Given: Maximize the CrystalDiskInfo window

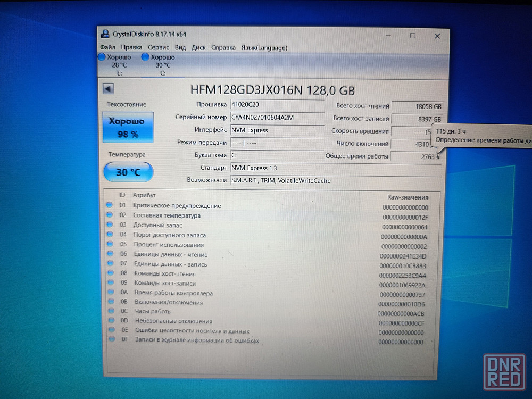Looking at the screenshot, I should pyautogui.click(x=412, y=36).
